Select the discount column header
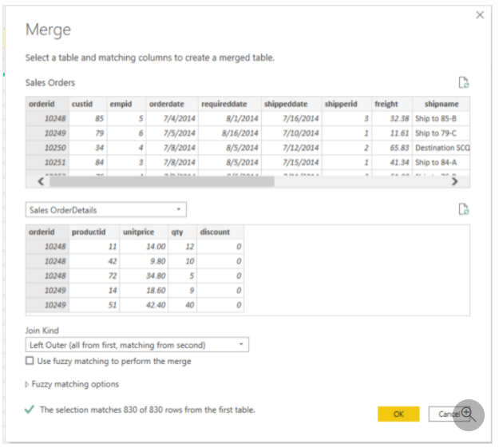Image resolution: width=499 pixels, height=448 pixels. coord(215,232)
